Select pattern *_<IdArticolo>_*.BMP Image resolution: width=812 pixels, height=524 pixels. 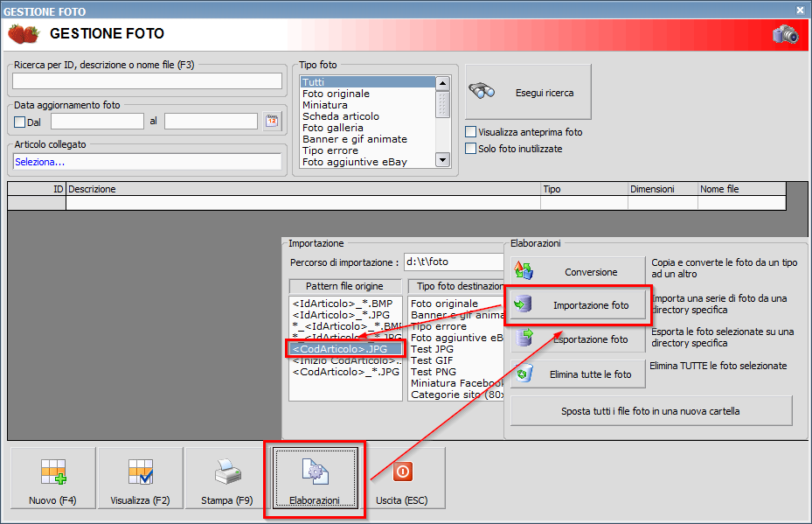pyautogui.click(x=345, y=326)
